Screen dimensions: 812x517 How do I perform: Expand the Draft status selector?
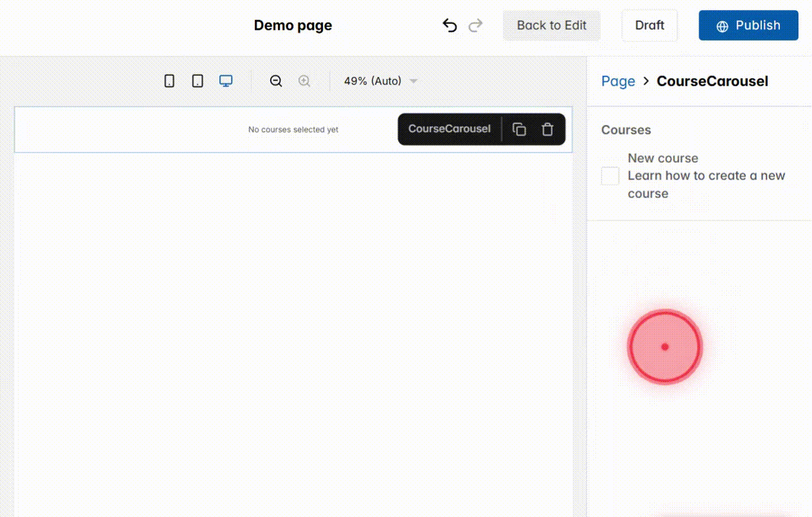click(x=650, y=25)
